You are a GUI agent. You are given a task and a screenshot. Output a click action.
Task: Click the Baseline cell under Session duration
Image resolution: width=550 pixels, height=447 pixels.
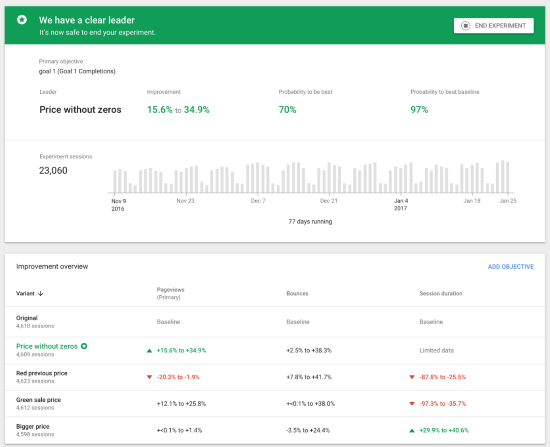[x=431, y=322]
